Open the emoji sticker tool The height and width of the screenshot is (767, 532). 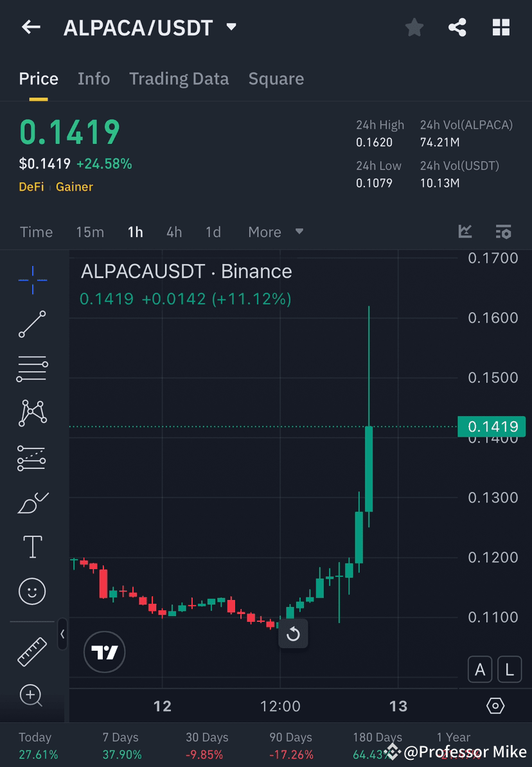(x=32, y=591)
